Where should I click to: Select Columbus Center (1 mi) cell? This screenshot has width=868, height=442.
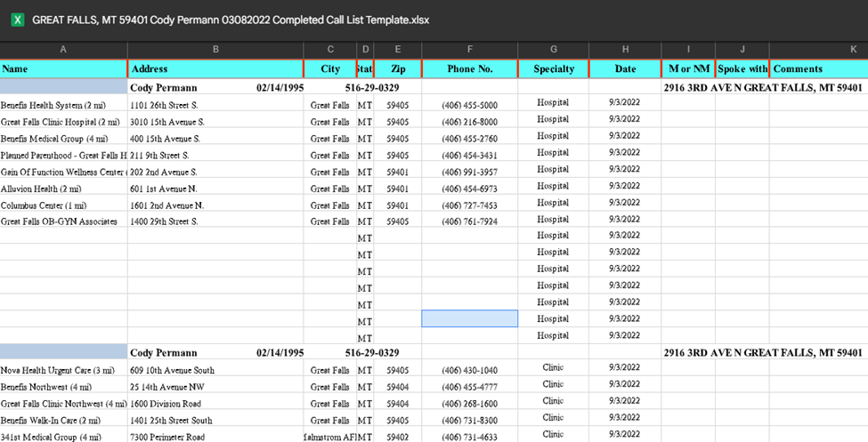click(64, 205)
